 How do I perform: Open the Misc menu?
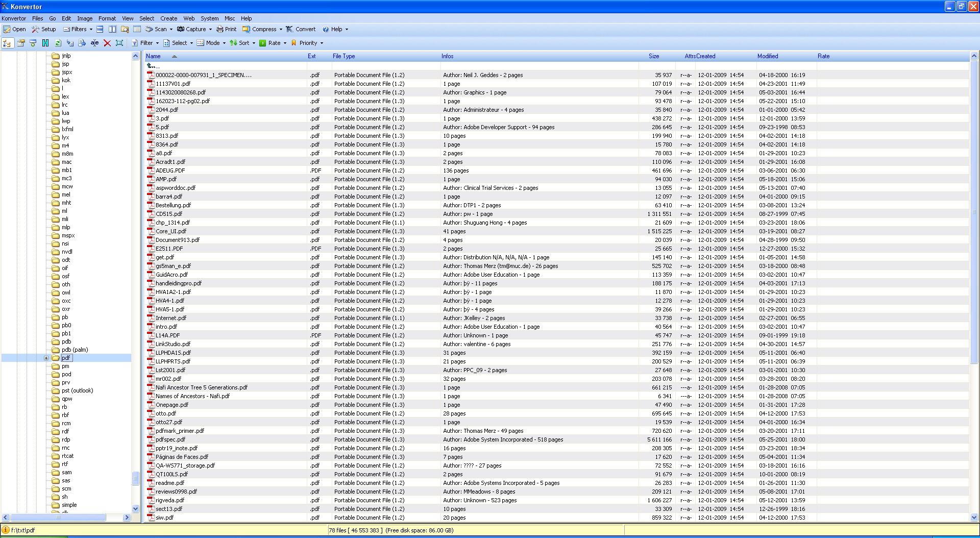pos(230,18)
